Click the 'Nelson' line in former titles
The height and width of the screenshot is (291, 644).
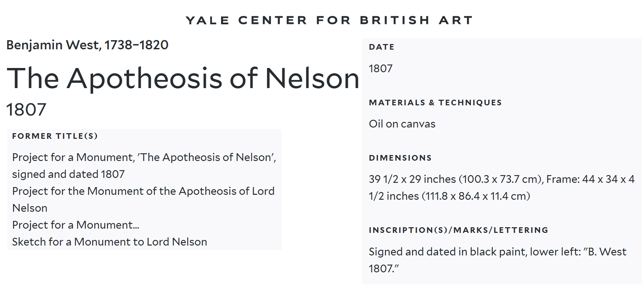30,208
